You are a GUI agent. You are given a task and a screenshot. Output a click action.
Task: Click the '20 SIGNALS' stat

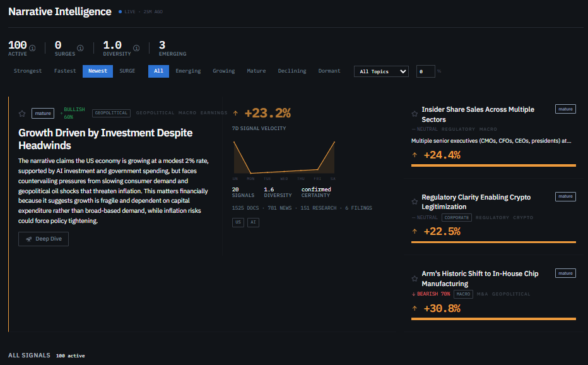(x=243, y=192)
